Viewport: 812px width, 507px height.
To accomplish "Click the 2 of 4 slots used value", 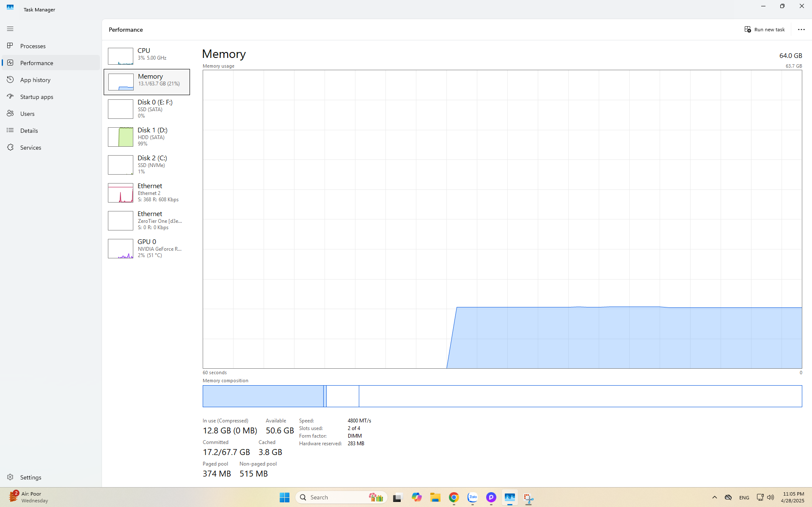I will pyautogui.click(x=354, y=428).
